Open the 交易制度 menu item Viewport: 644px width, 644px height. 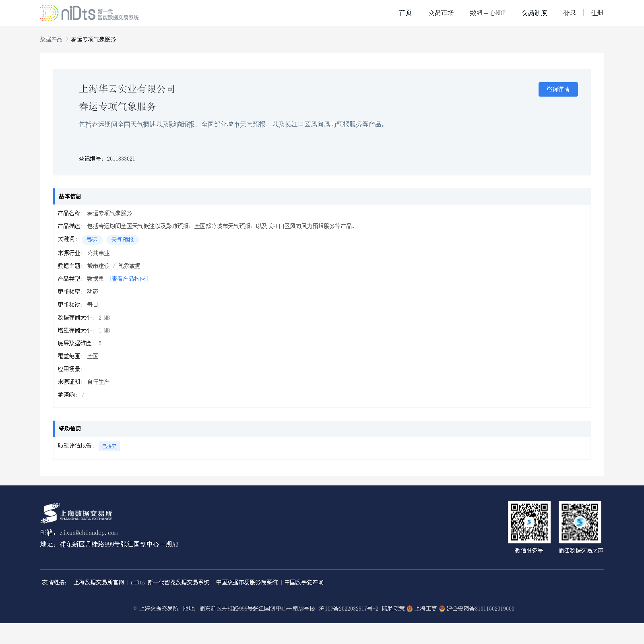tap(534, 13)
